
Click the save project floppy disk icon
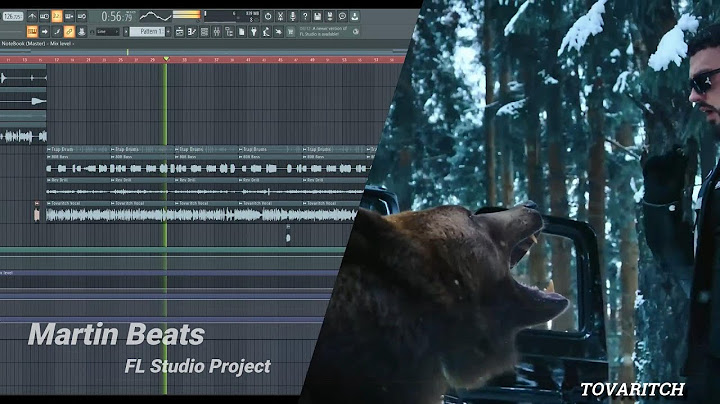(x=318, y=17)
